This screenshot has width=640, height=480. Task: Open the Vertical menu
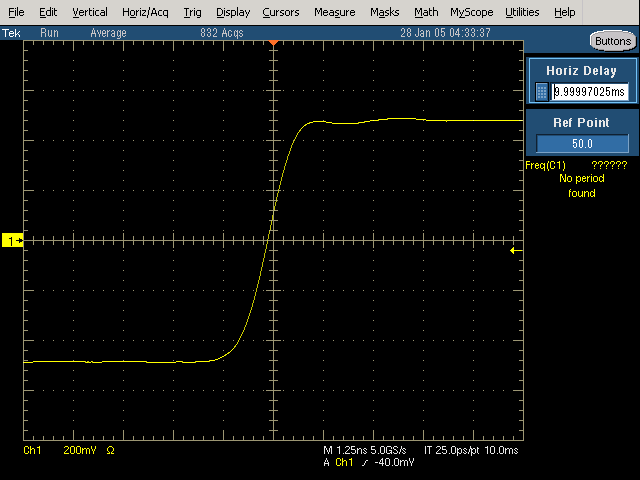(90, 12)
